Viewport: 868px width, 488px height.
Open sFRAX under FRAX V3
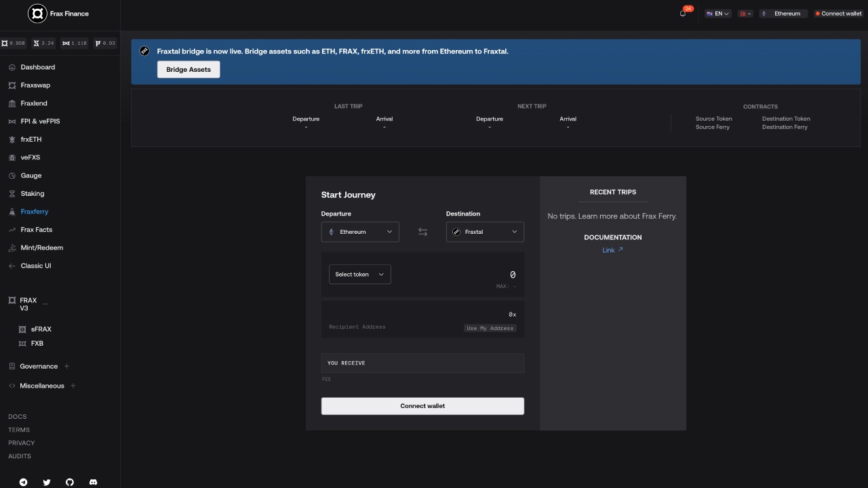[41, 329]
